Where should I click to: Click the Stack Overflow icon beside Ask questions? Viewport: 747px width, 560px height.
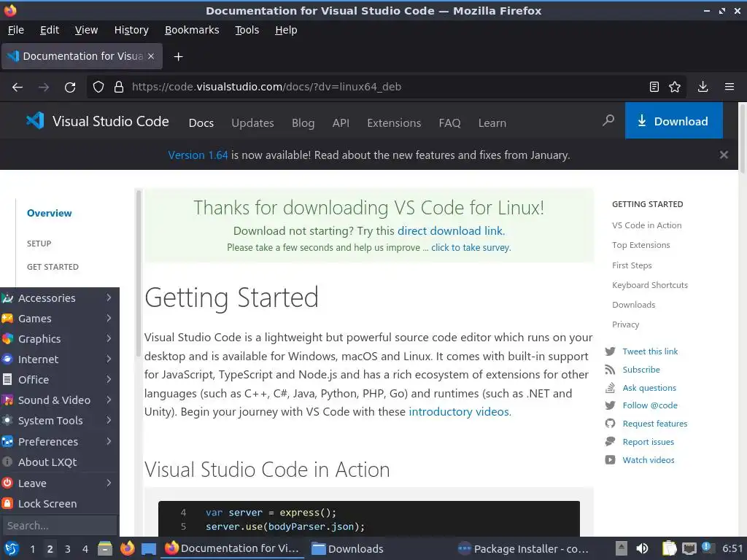click(611, 388)
